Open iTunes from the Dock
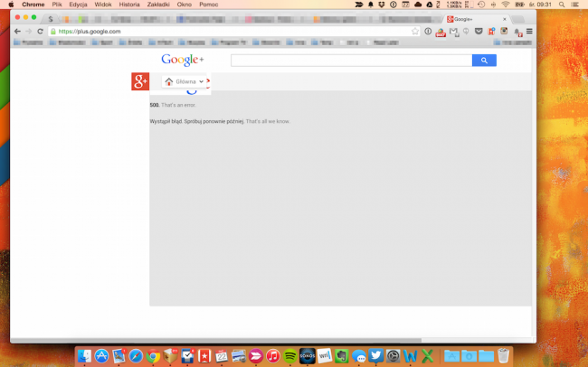This screenshot has width=588, height=367. [x=273, y=356]
